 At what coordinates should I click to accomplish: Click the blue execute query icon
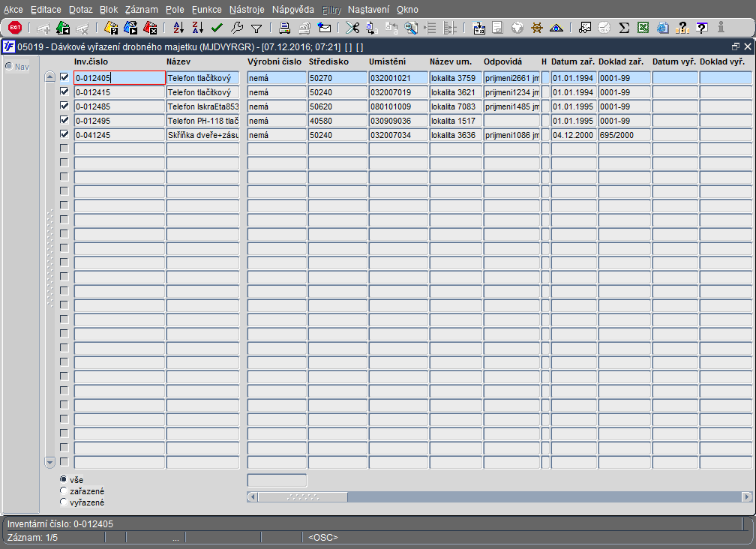[x=130, y=28]
